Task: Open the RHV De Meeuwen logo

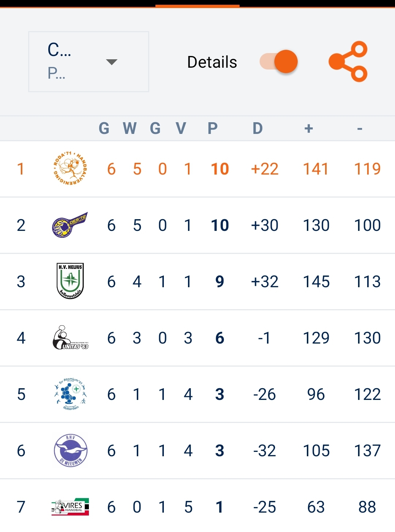Action: (x=71, y=450)
